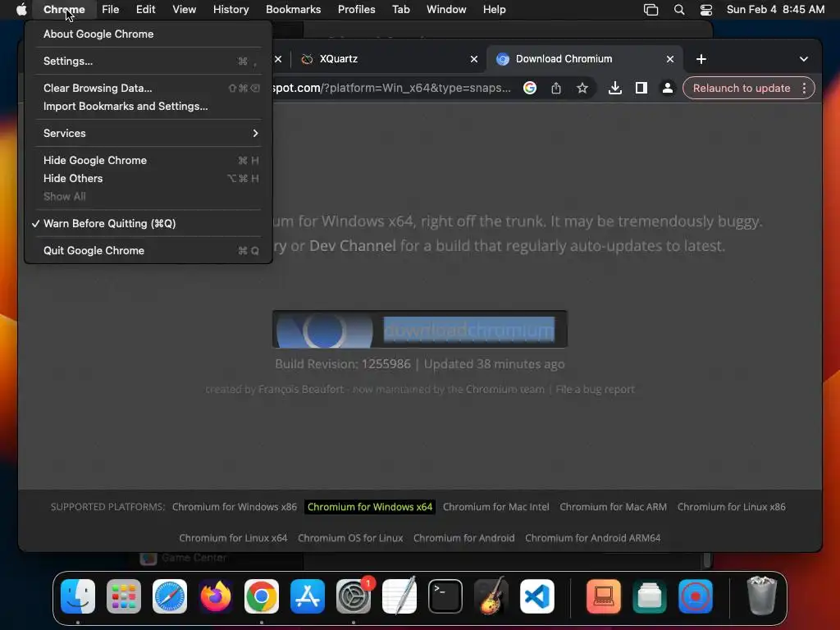Click the Google icon in address bar
This screenshot has height=630, width=840.
pos(530,88)
